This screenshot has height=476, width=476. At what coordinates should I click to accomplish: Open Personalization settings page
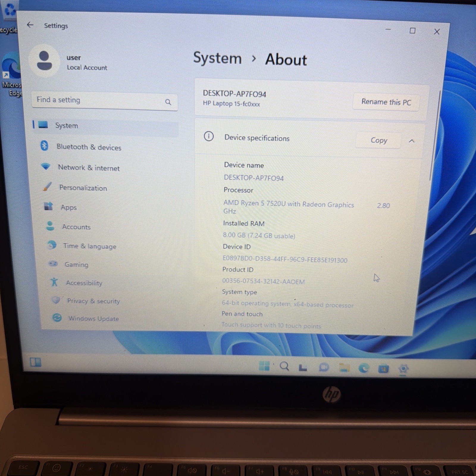tap(83, 188)
